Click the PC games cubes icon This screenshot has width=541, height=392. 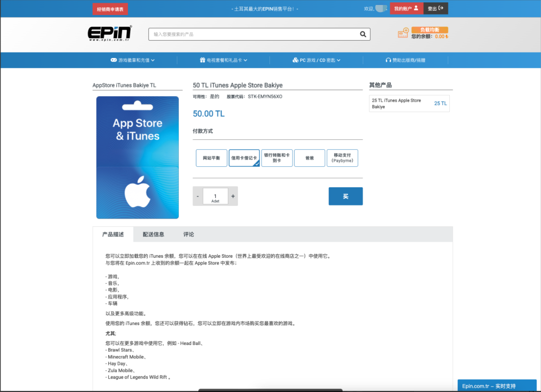[x=296, y=60]
